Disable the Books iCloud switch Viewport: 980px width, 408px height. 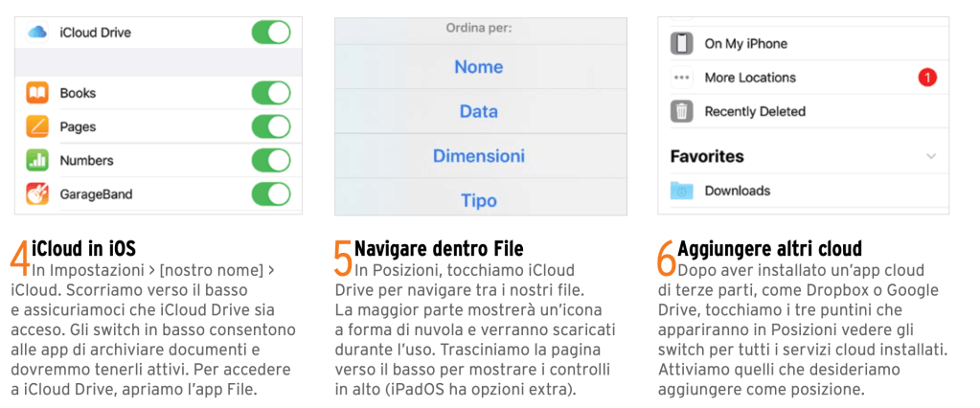(x=271, y=93)
